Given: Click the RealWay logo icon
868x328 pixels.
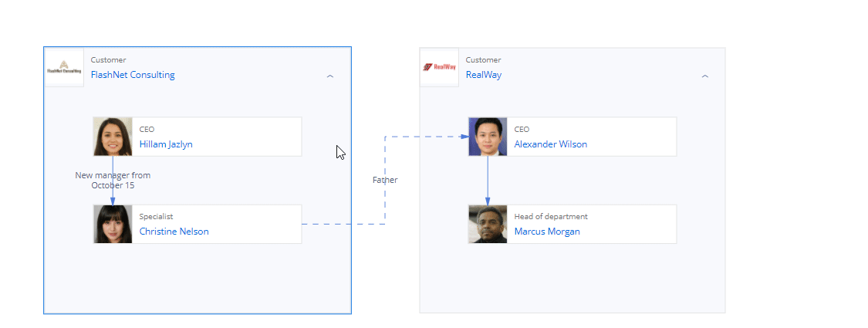Looking at the screenshot, I should [440, 68].
